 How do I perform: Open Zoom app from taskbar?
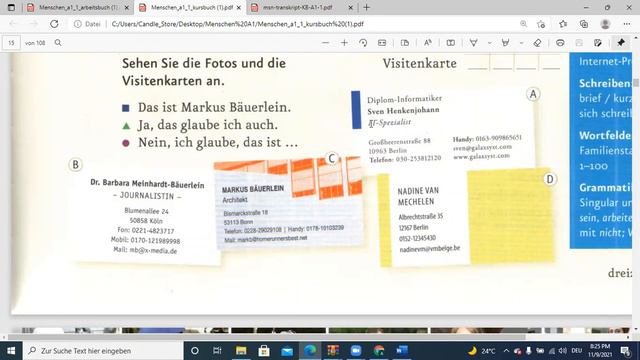click(x=356, y=351)
